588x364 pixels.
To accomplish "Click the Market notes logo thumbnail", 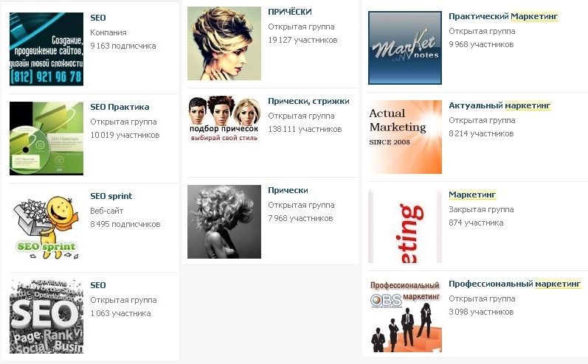I will coord(404,48).
